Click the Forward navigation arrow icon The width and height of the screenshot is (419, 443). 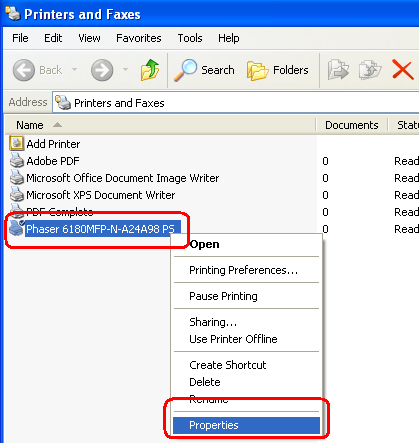tap(102, 70)
